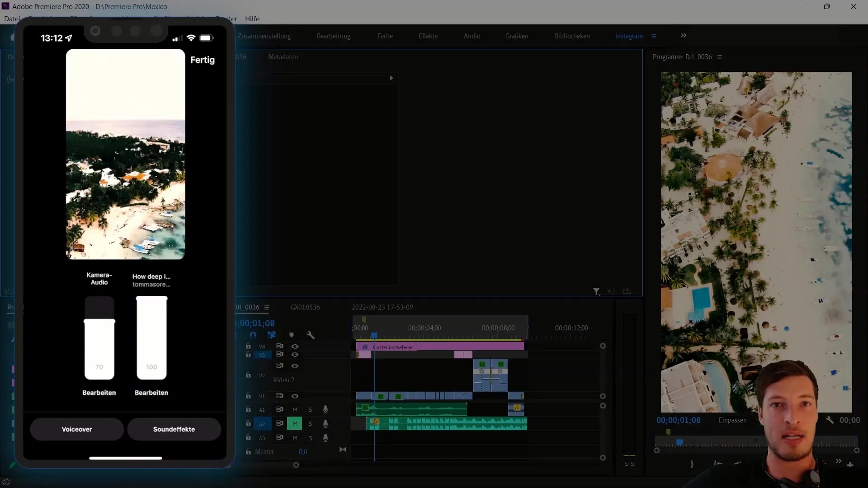
Task: Hide track V3 with its eye icon
Action: (x=295, y=355)
